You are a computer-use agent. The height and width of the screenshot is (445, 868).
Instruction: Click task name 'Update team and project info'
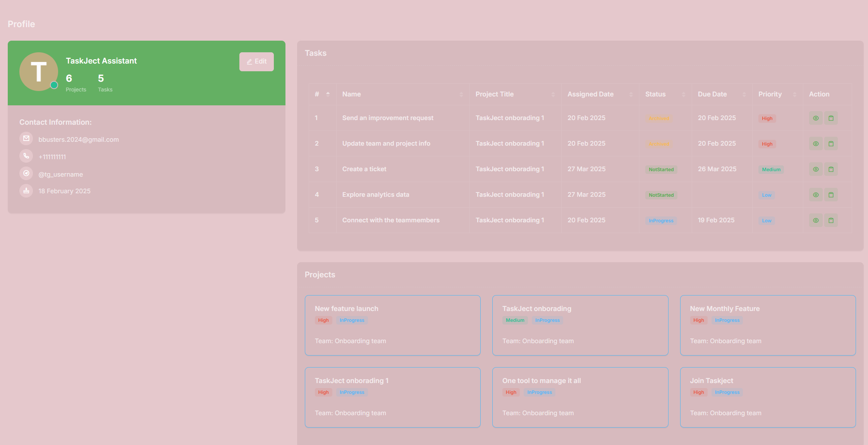pos(386,143)
